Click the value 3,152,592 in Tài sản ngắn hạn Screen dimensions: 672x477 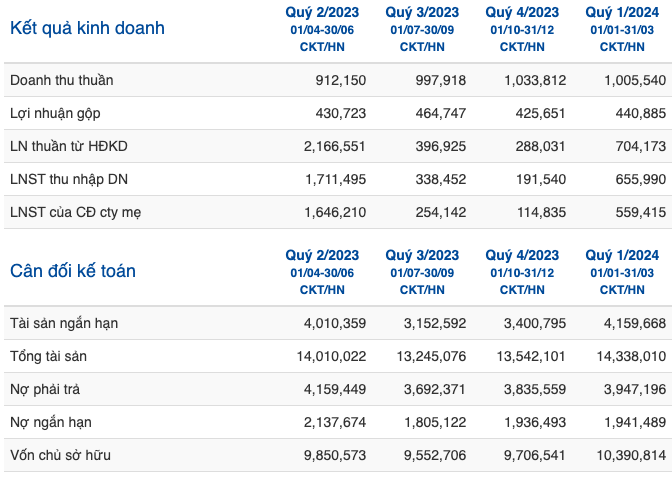click(x=435, y=323)
